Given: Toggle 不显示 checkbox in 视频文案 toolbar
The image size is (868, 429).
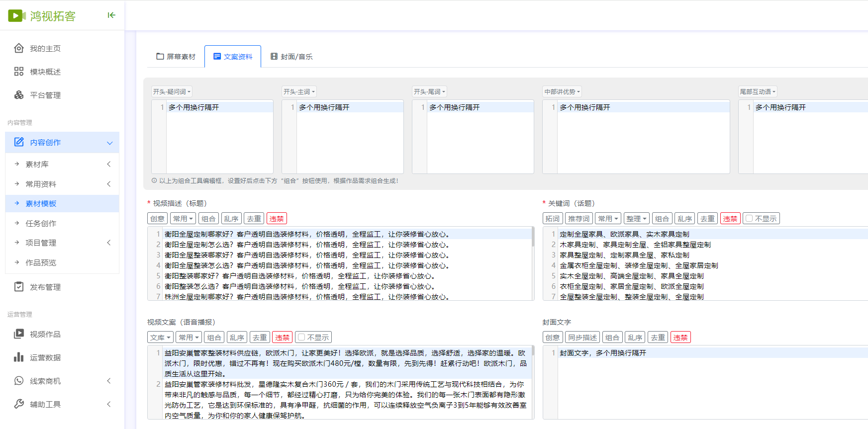Looking at the screenshot, I should click(x=301, y=338).
